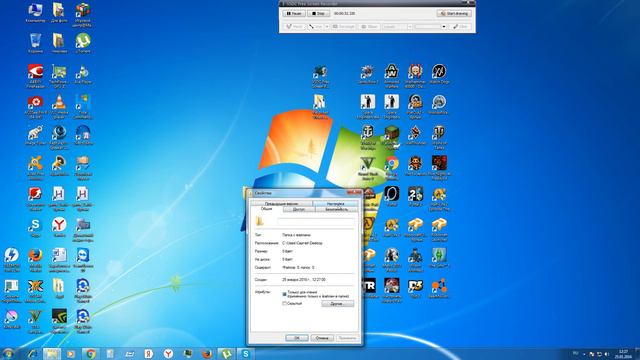
Task: Tick the read-only attribute checkbox
Action: coord(284,294)
